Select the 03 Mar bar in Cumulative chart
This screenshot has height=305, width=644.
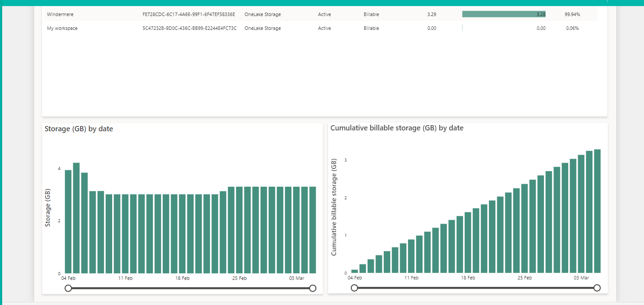pyautogui.click(x=581, y=214)
